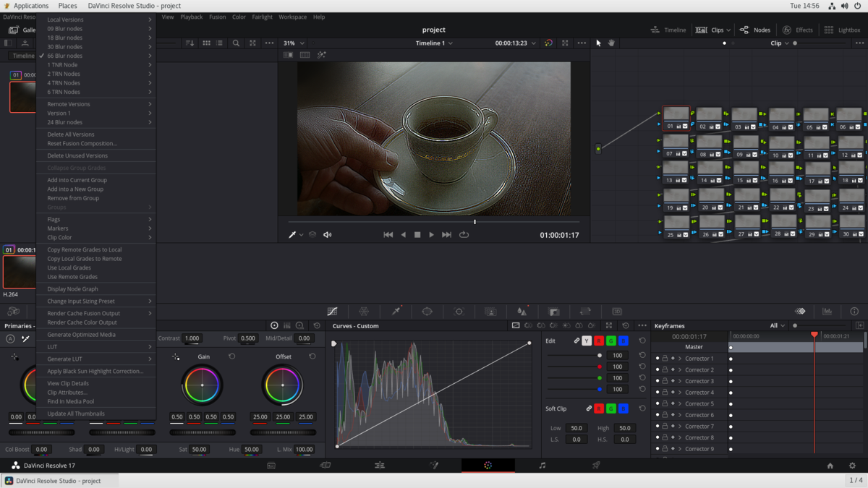The width and height of the screenshot is (868, 488).
Task: Open the Lightbox view button
Action: [x=843, y=30]
